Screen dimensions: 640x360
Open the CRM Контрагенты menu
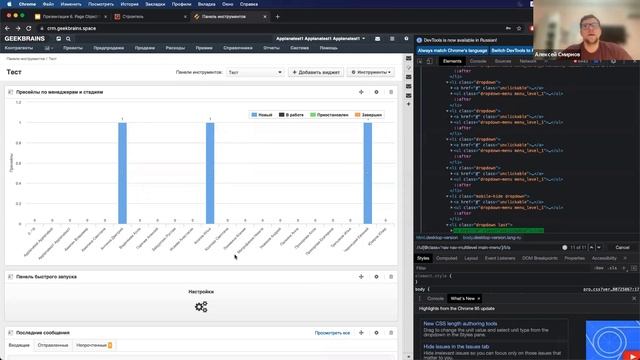[19, 48]
